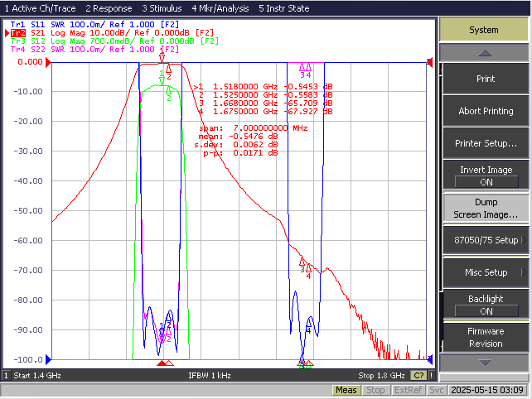
Task: Click the filled red marker on stimulus axis
Action: (x=162, y=363)
